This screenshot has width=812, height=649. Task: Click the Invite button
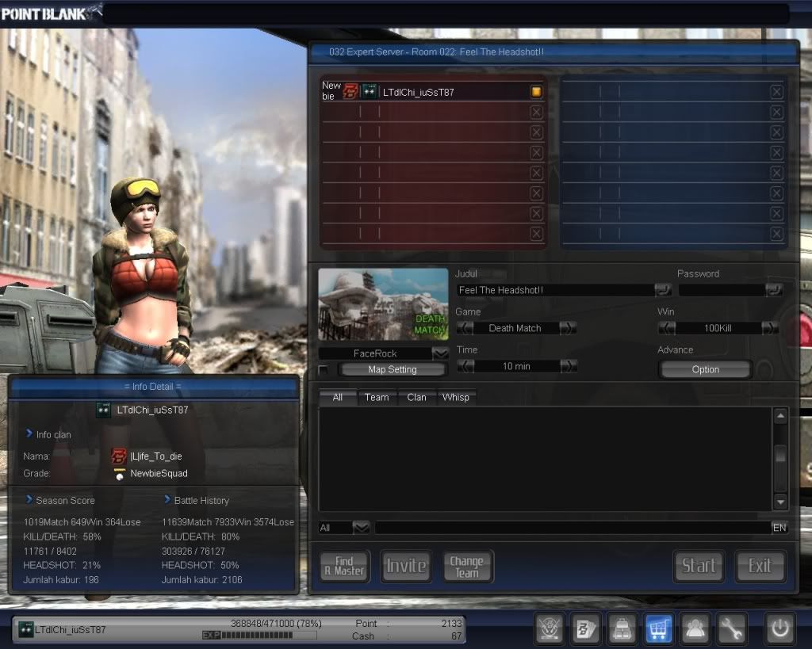click(x=406, y=567)
